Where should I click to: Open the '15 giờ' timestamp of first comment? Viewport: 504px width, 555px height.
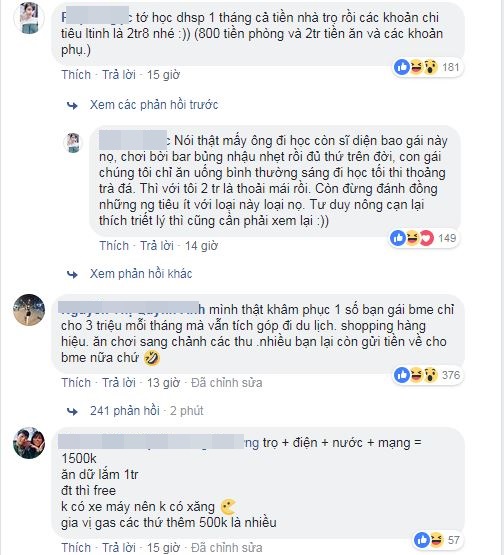tap(163, 75)
